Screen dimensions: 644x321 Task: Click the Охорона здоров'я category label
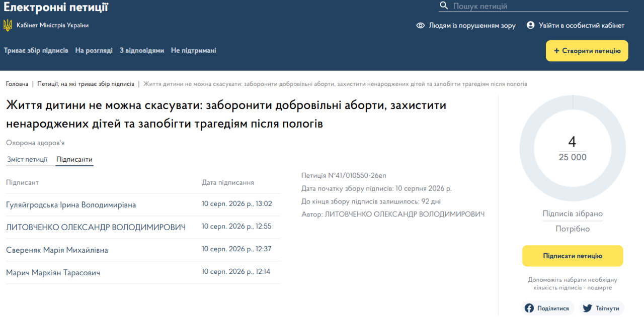pos(35,143)
